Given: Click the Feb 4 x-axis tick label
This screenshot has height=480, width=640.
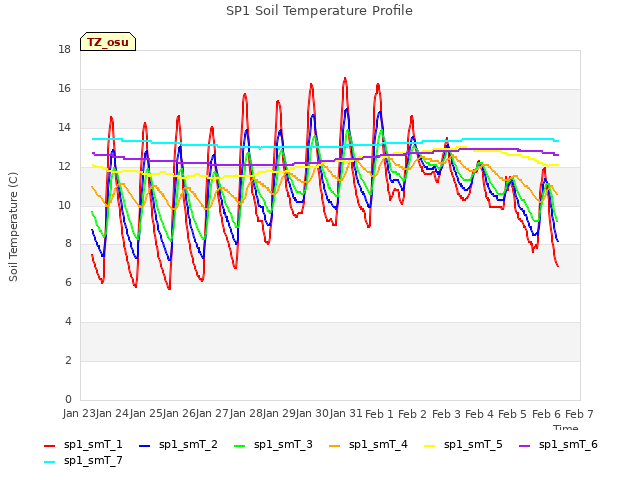Looking at the screenshot, I should tap(479, 414).
